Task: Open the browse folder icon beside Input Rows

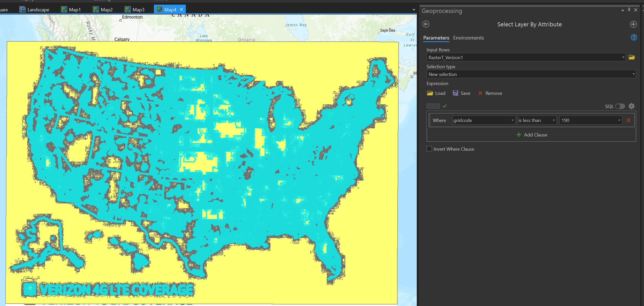Action: 632,57
